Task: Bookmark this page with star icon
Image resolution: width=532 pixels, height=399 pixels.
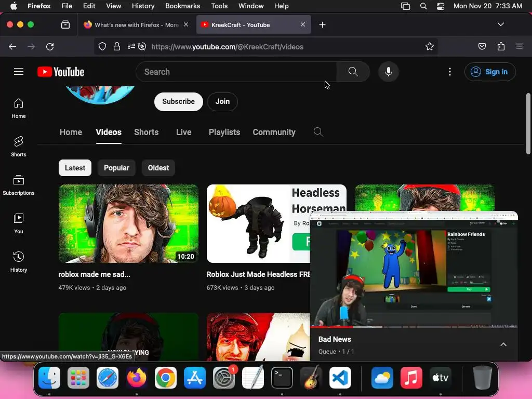Action: (x=430, y=46)
